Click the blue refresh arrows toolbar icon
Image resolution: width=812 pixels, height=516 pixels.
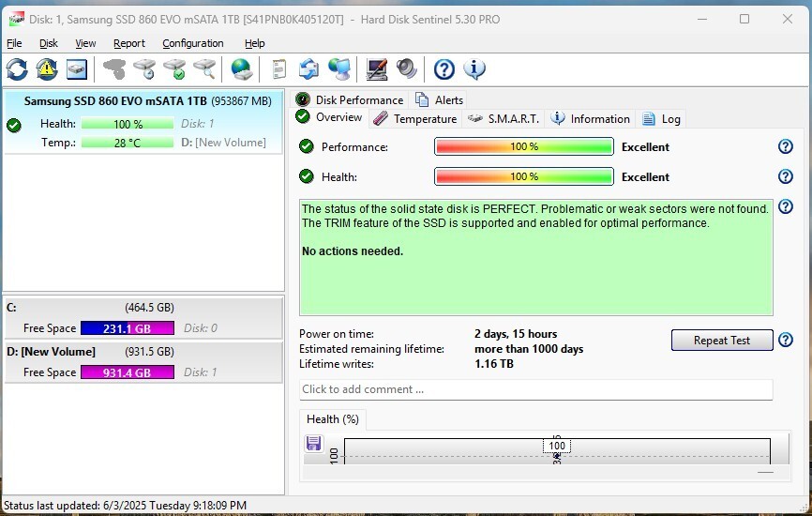click(17, 68)
